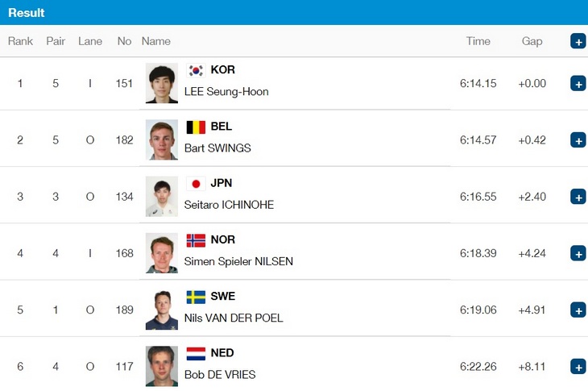
Task: Open LEE Seung-Hoon's athlete photo
Action: 162,83
